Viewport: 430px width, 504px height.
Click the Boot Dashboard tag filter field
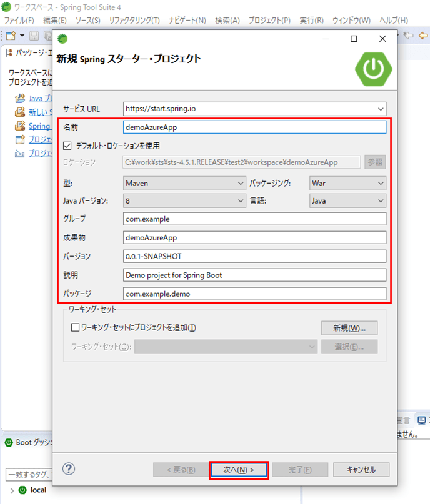click(29, 475)
